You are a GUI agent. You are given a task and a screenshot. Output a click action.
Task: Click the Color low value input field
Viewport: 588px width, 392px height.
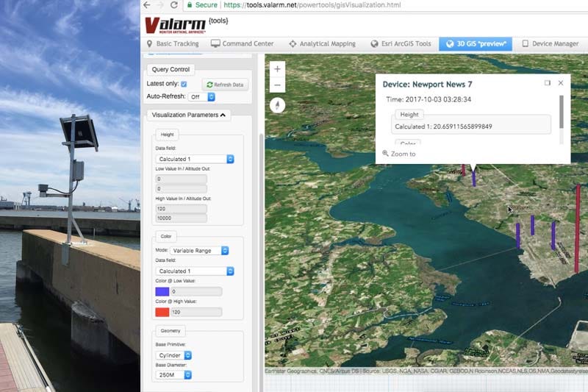(x=196, y=291)
